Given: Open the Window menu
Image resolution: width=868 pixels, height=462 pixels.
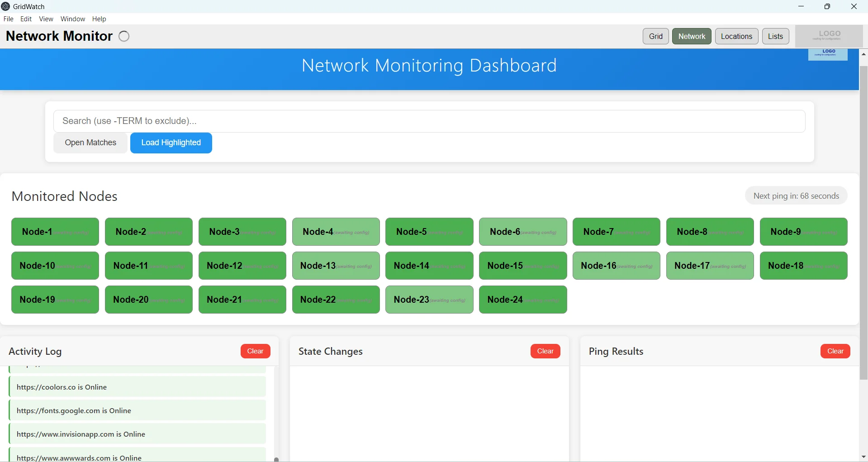Looking at the screenshot, I should click(72, 19).
